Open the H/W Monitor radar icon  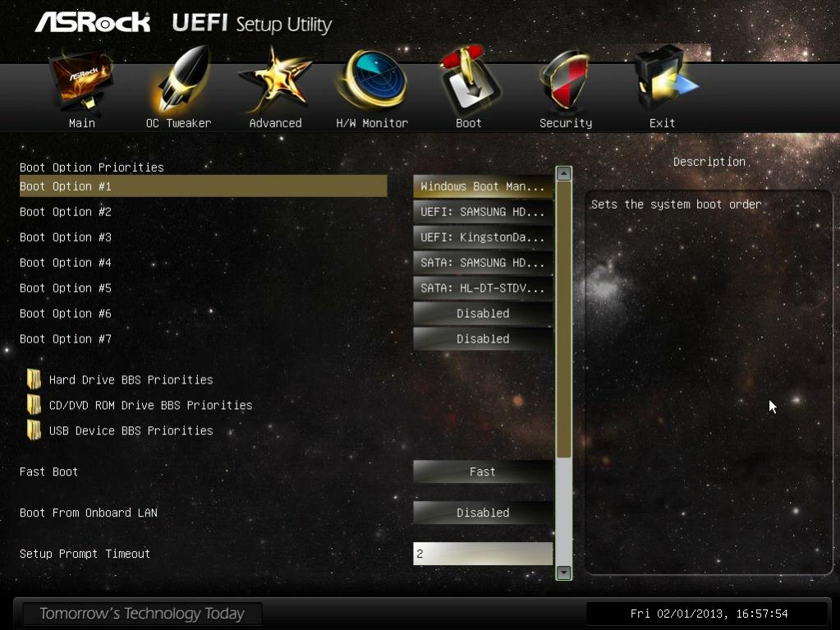372,80
